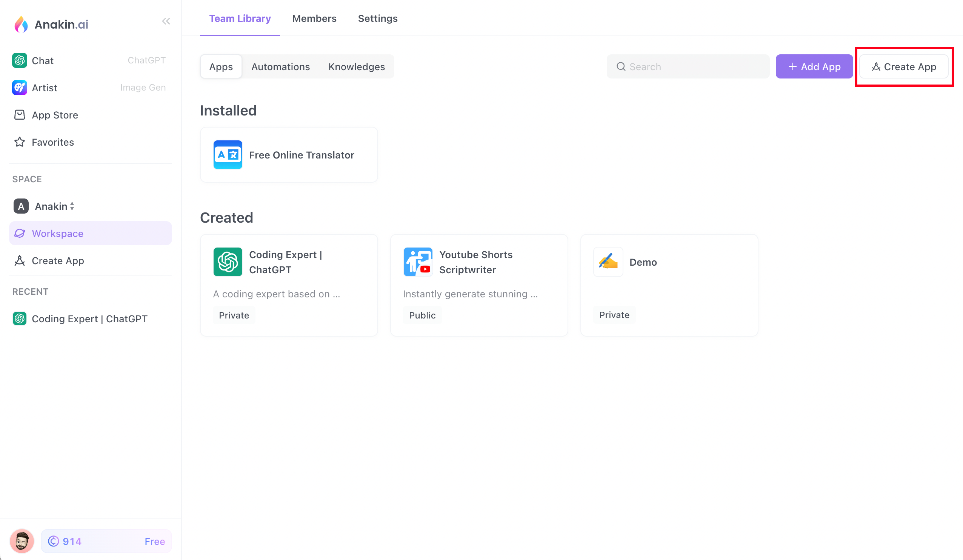Switch to the Automations segment
Image resolution: width=963 pixels, height=560 pixels.
(280, 66)
